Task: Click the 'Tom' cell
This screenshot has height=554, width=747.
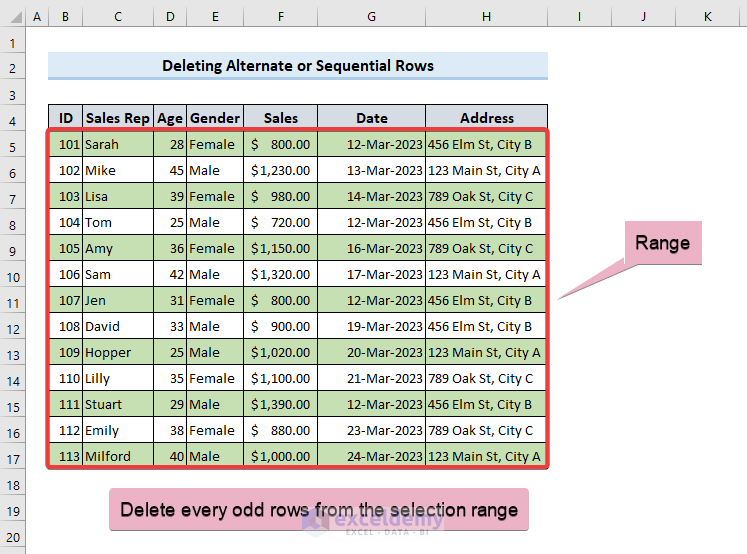Action: (x=118, y=222)
